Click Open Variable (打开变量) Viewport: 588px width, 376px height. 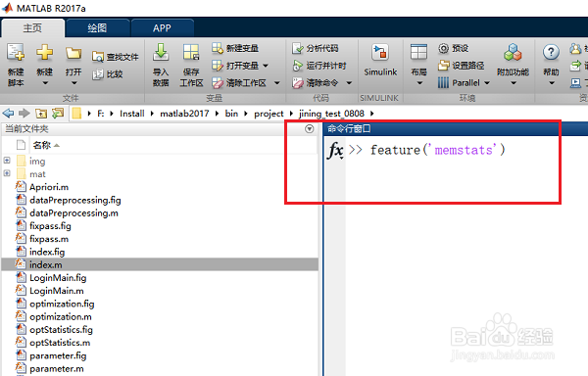(x=235, y=66)
